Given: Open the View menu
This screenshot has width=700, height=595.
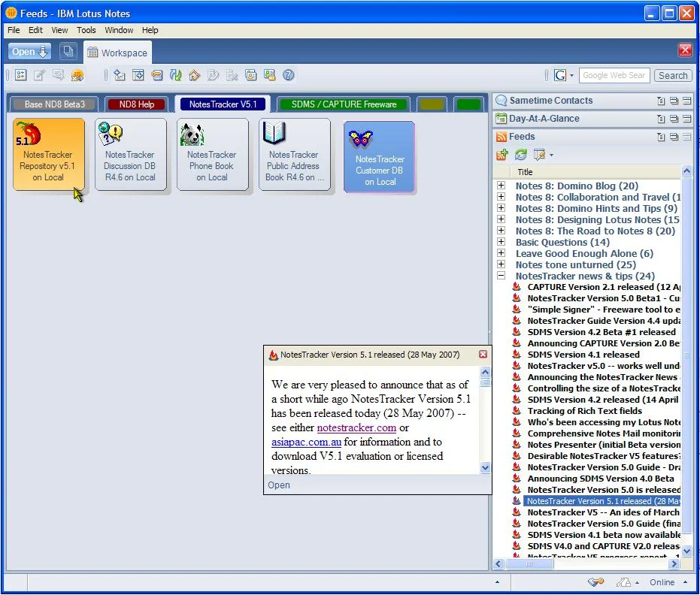Looking at the screenshot, I should [x=59, y=30].
